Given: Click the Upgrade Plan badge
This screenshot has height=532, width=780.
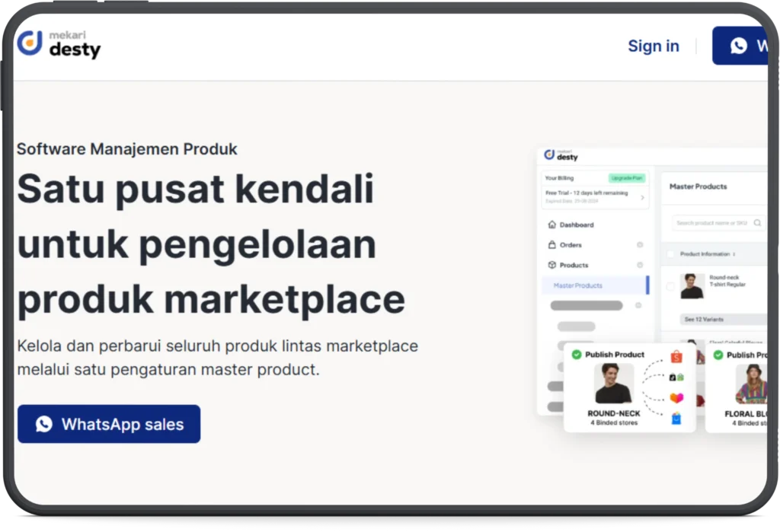Looking at the screenshot, I should (x=627, y=178).
